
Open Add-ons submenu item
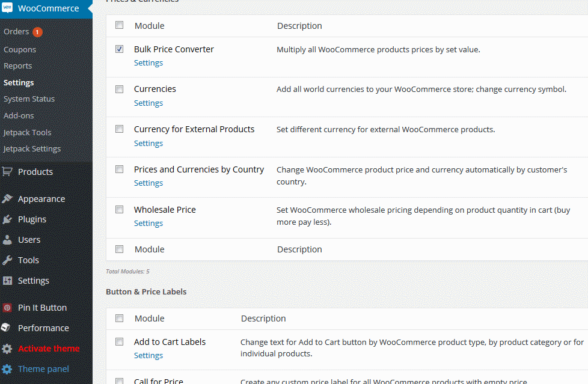tap(19, 116)
